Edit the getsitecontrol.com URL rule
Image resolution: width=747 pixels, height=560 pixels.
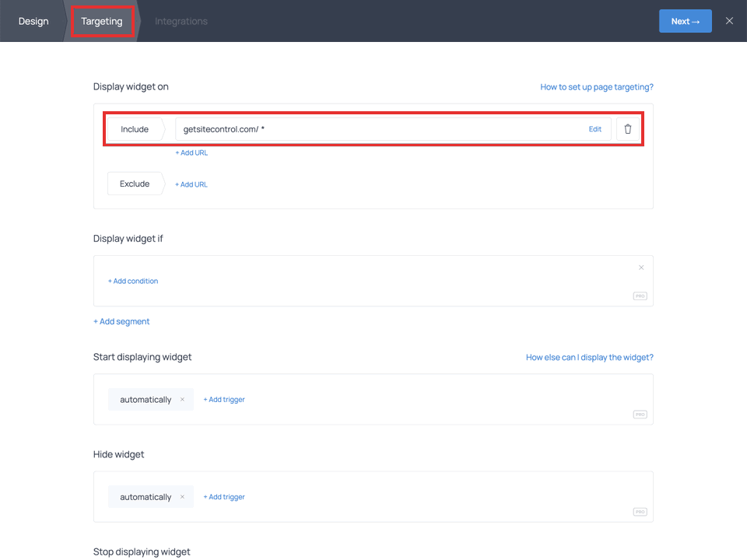[594, 129]
